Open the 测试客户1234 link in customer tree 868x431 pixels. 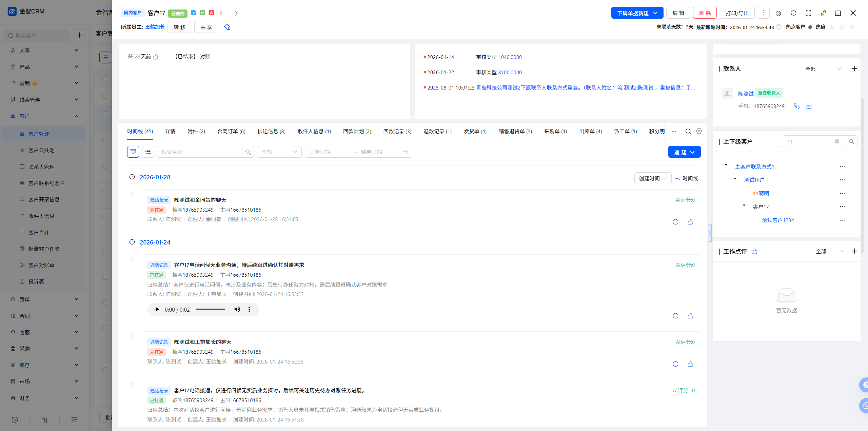(778, 220)
